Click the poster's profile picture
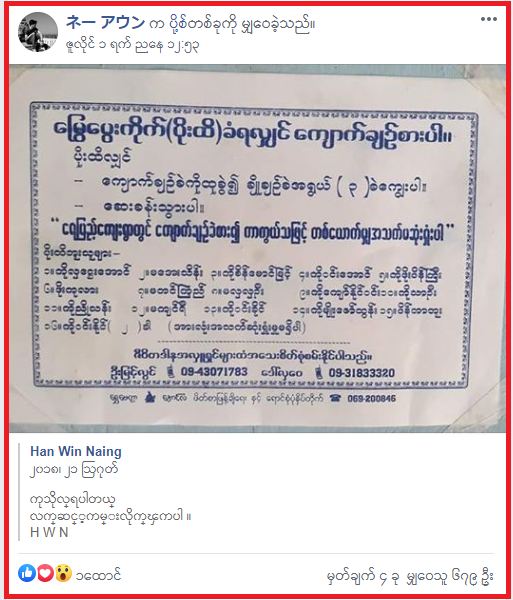513x600 pixels. (38, 32)
